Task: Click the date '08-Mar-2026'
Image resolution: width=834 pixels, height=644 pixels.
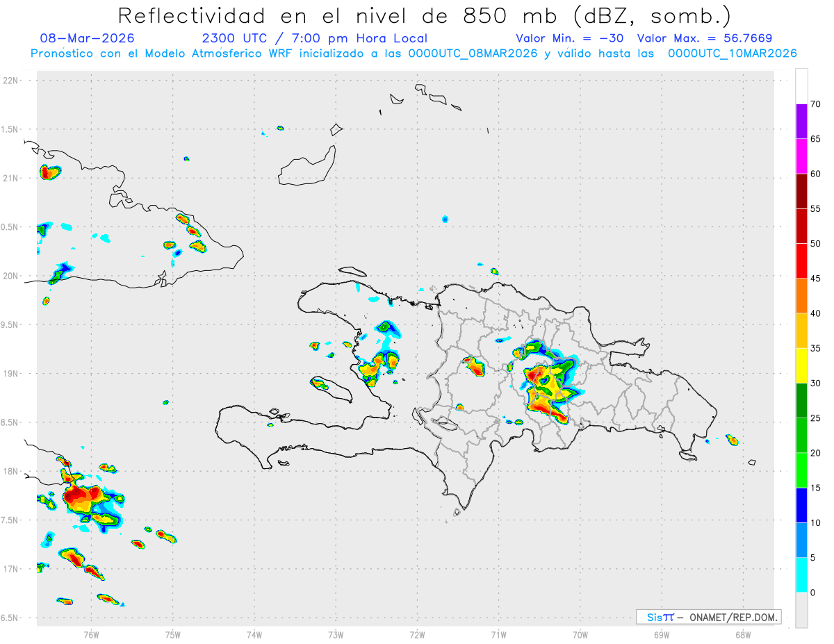Action: click(88, 38)
